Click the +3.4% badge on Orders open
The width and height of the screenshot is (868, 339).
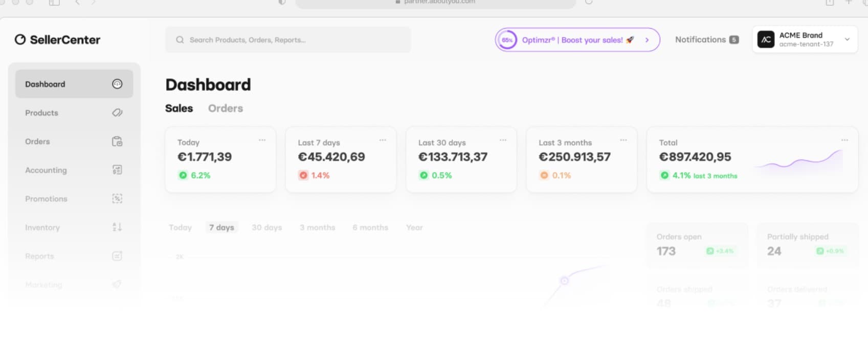720,251
